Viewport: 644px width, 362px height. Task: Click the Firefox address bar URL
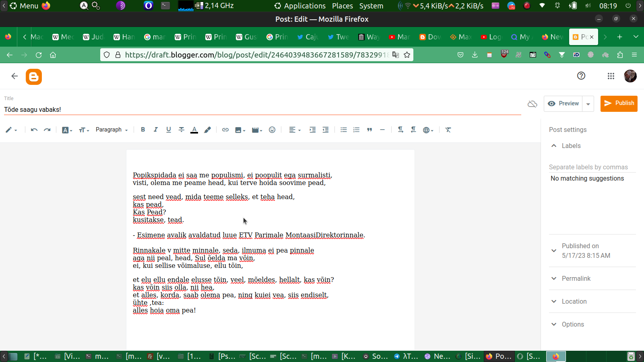coord(256,55)
